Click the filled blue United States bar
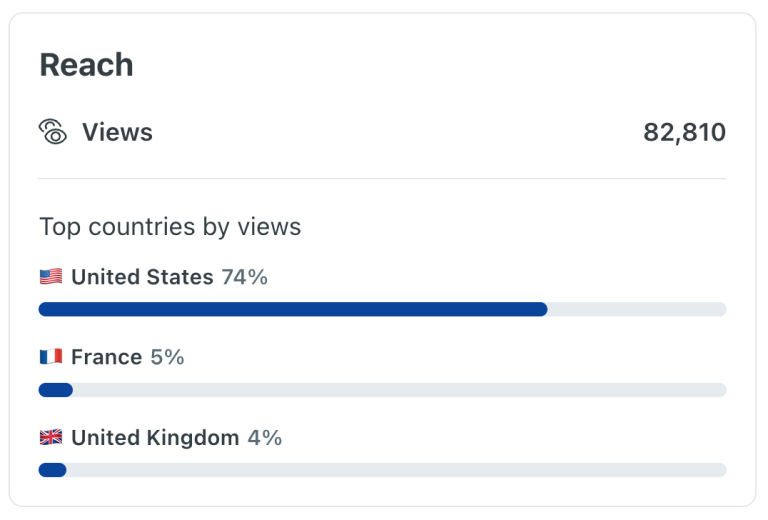 292,309
